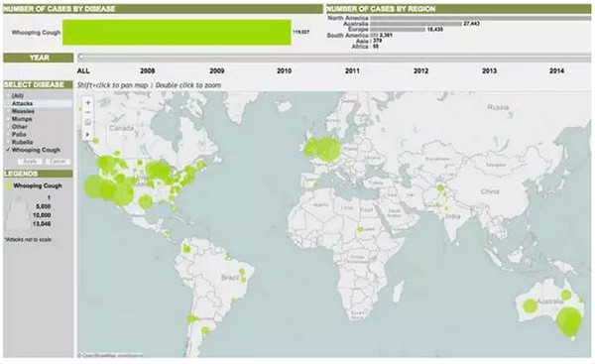Viewport: 595px width, 364px height.
Task: Select ALL years on the timeline
Action: tap(83, 70)
